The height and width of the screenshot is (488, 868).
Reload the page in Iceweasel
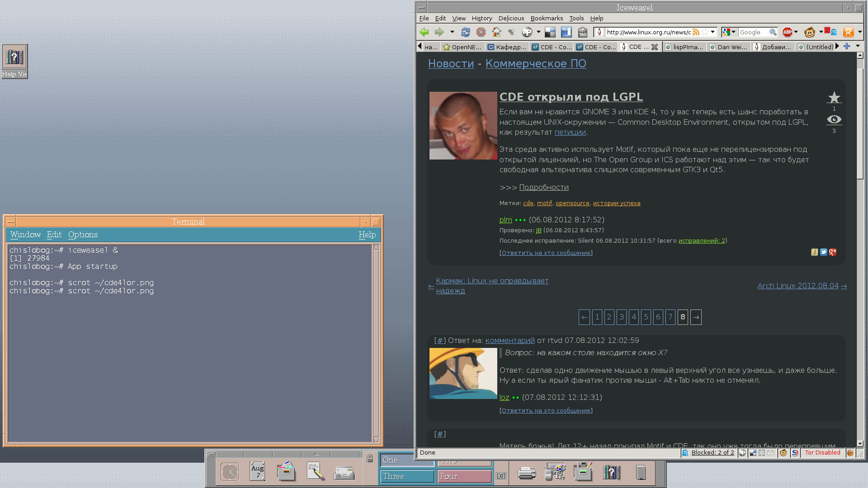[x=466, y=32]
